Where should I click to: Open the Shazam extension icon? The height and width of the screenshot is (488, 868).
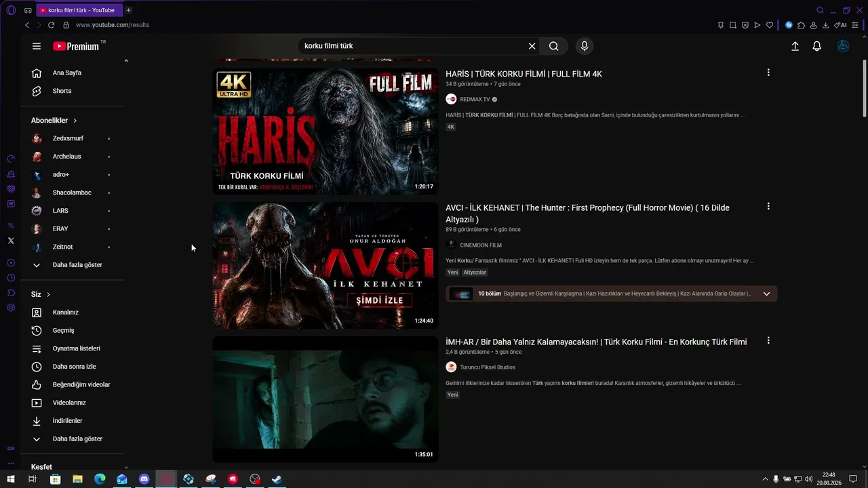(789, 25)
